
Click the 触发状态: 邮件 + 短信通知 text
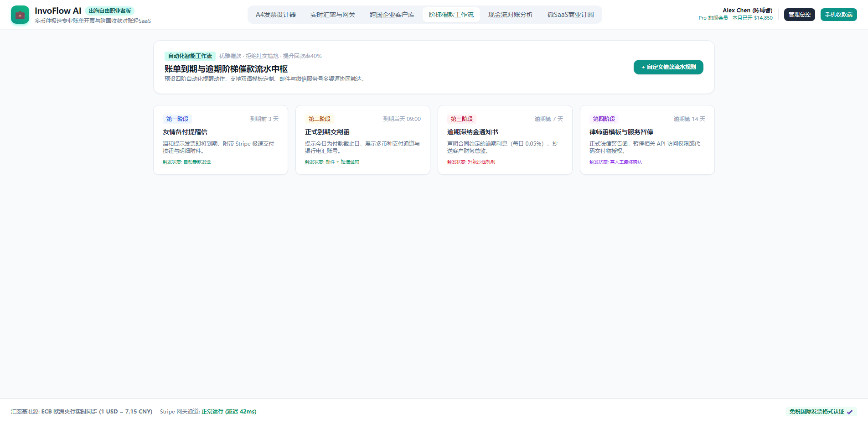[x=332, y=162]
